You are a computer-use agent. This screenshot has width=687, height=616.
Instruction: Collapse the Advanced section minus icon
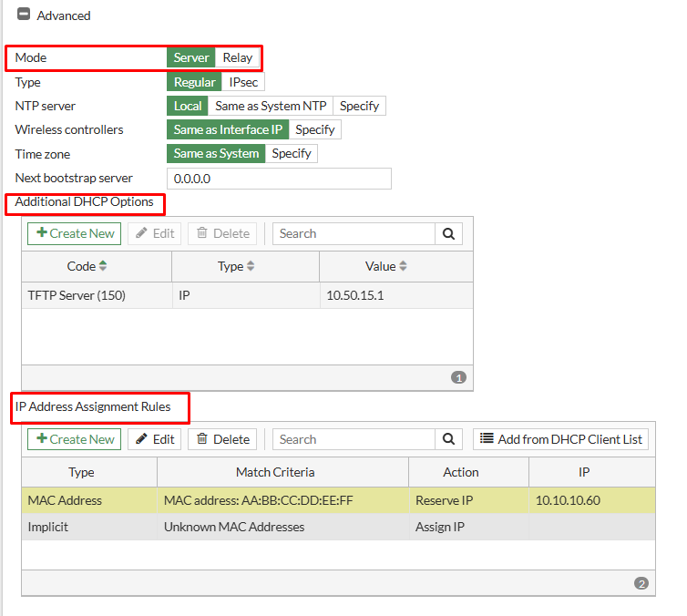tap(24, 15)
